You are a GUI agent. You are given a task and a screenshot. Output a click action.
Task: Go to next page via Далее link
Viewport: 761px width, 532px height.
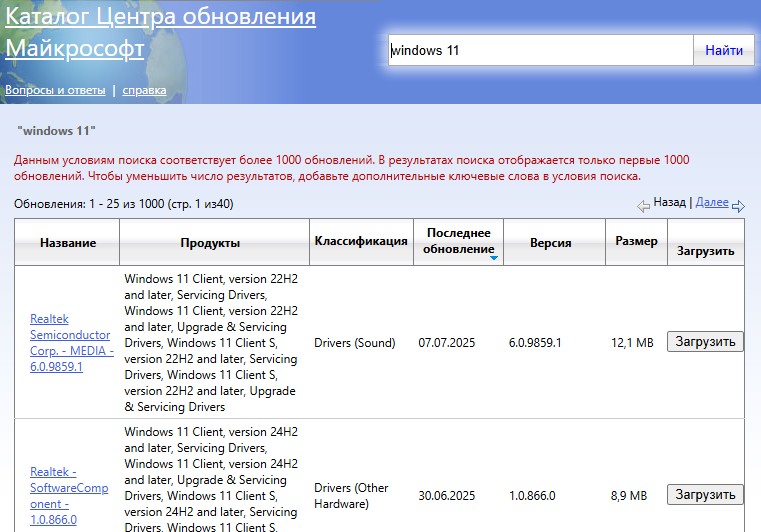pos(711,202)
